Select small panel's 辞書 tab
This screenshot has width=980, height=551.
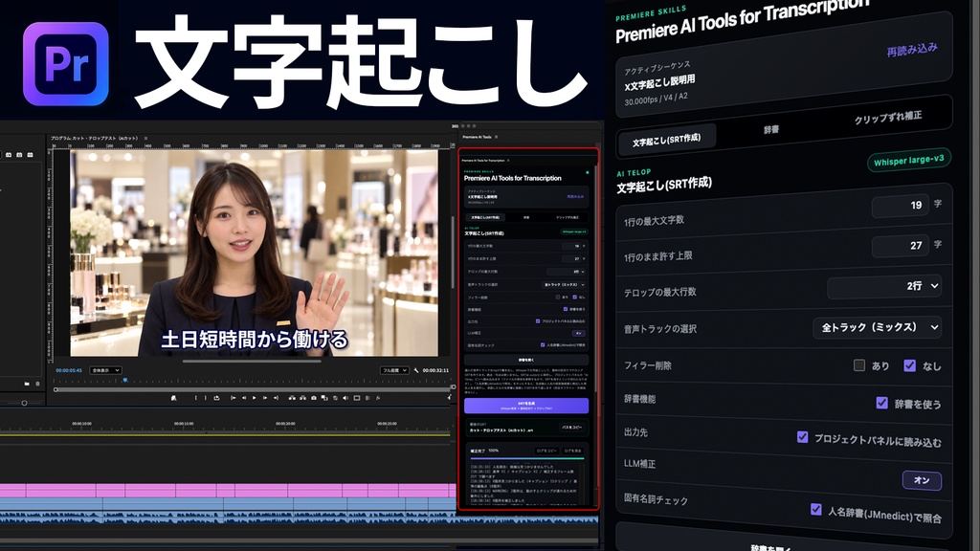pos(526,217)
